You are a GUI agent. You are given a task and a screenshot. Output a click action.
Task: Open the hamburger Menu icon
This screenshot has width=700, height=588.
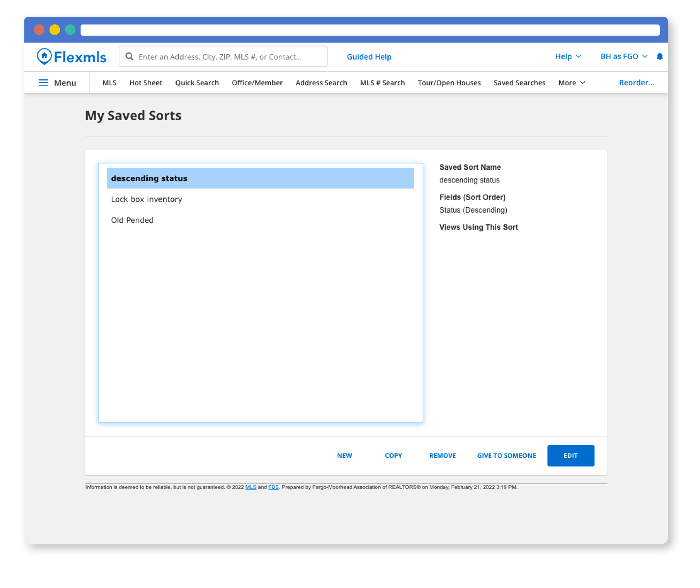(x=43, y=83)
